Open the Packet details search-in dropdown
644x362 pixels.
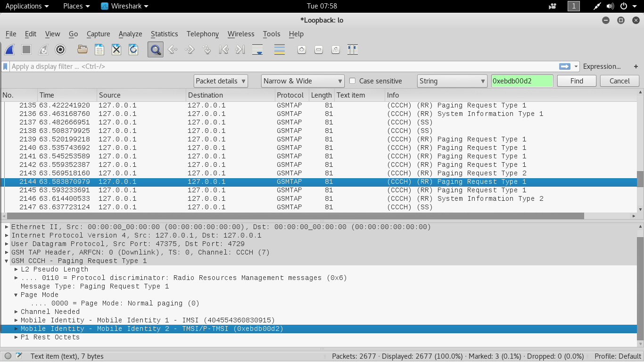coord(221,81)
